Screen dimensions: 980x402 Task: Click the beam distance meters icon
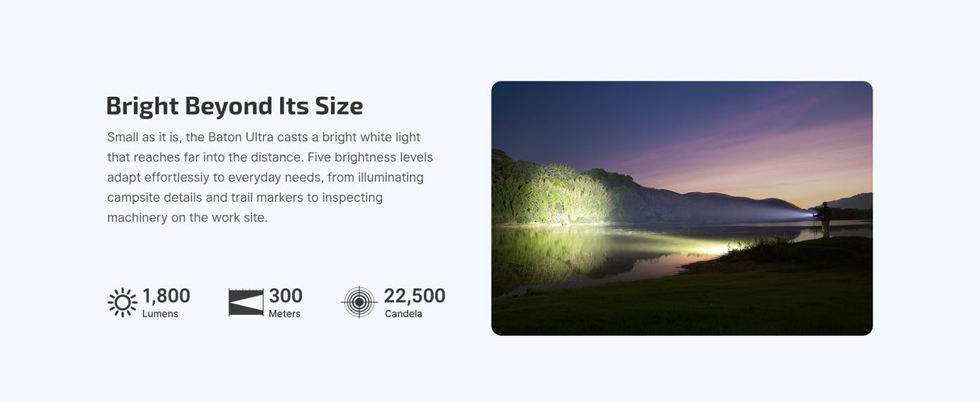pos(245,302)
